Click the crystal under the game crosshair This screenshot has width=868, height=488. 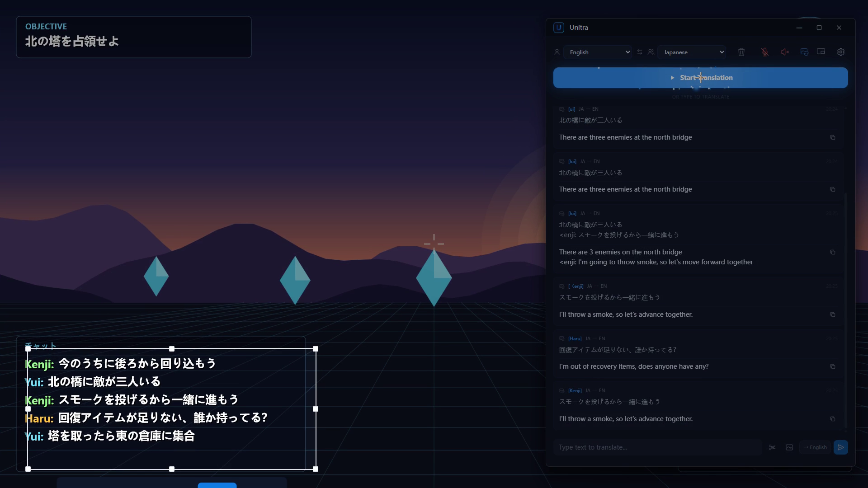point(434,277)
